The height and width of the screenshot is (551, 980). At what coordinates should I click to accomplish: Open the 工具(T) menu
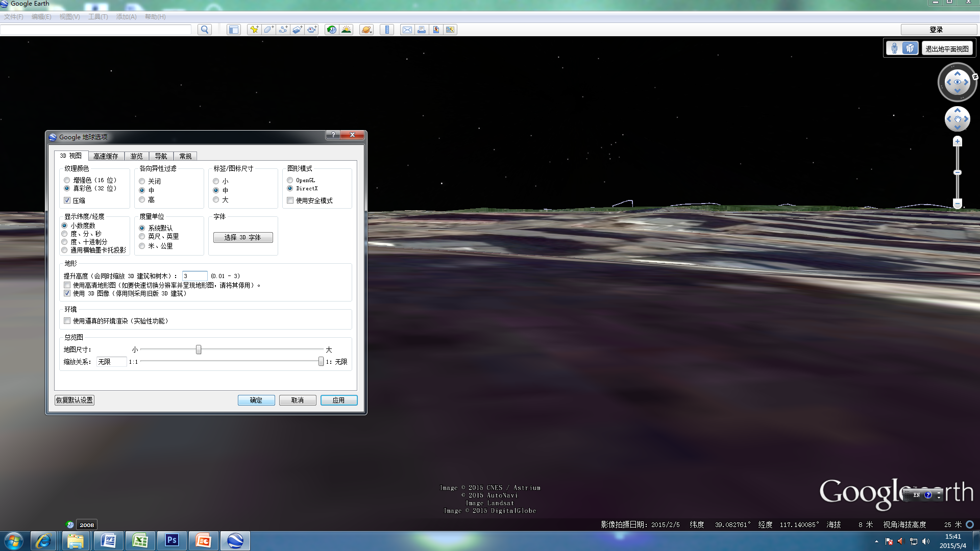[x=98, y=17]
